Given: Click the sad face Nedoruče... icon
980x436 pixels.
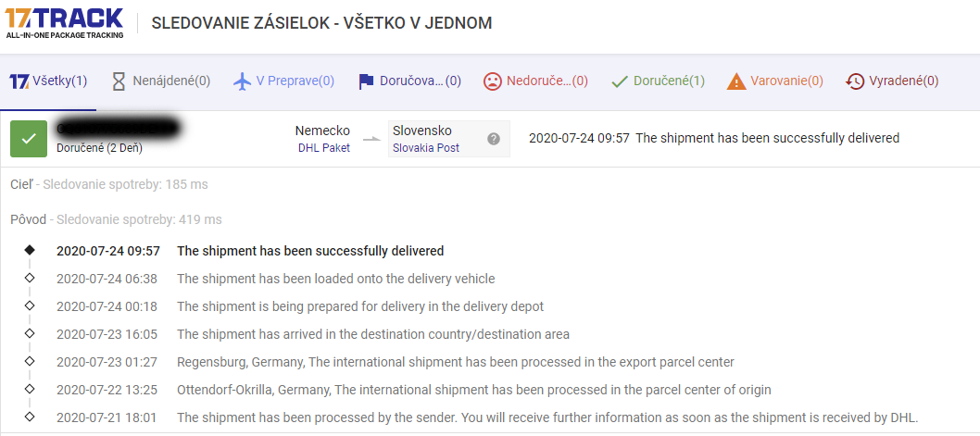Looking at the screenshot, I should (x=493, y=81).
